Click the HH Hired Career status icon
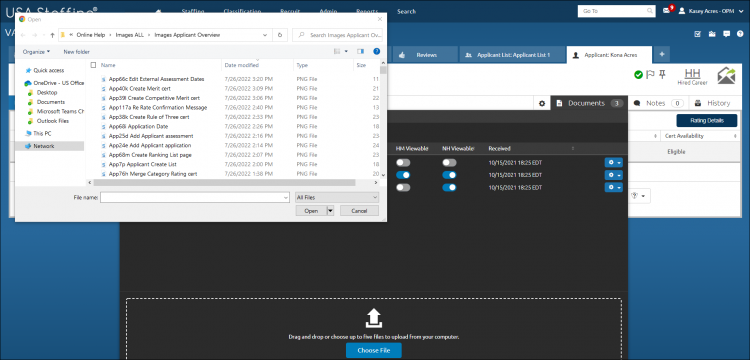 click(x=692, y=76)
